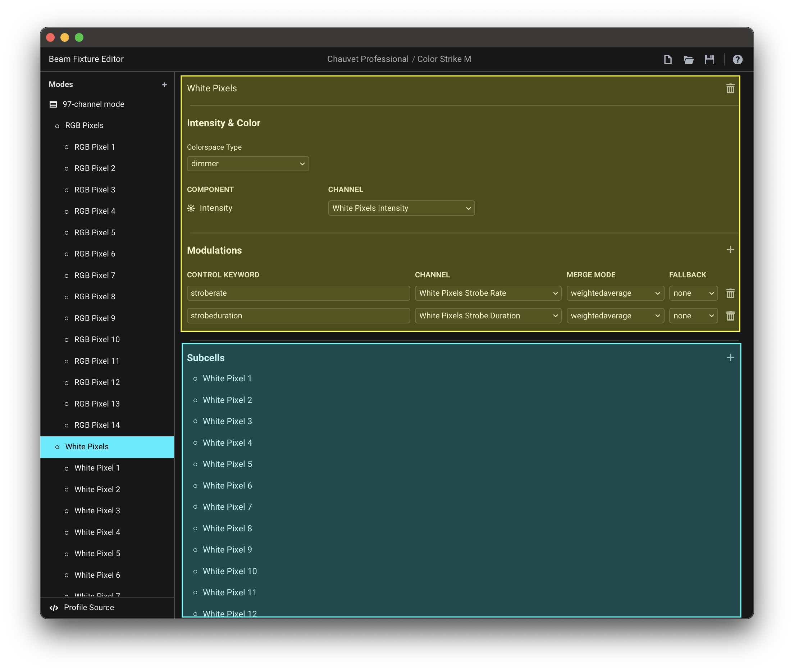This screenshot has width=794, height=672.
Task: Delete the strobeduration modulation row
Action: click(x=730, y=315)
